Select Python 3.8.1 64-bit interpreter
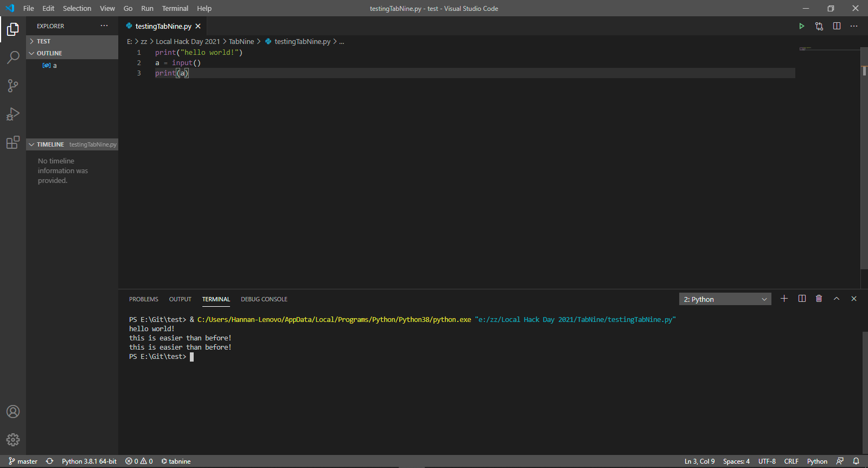 [89, 461]
